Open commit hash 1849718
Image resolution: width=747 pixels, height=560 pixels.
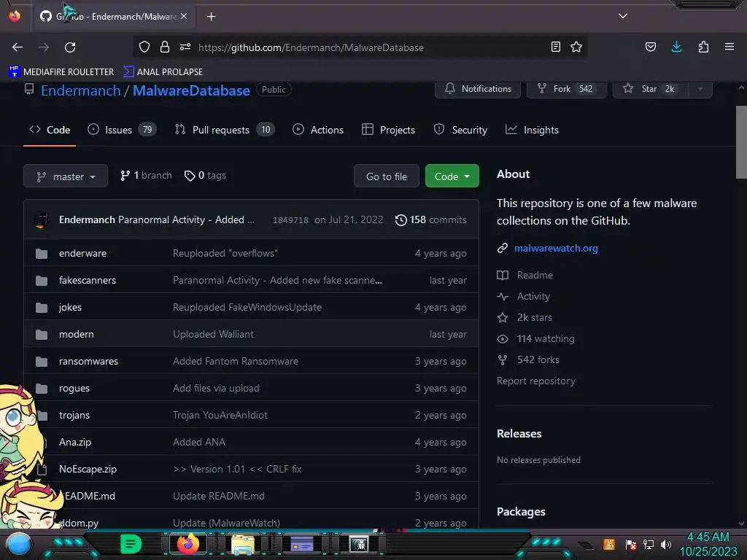point(290,220)
